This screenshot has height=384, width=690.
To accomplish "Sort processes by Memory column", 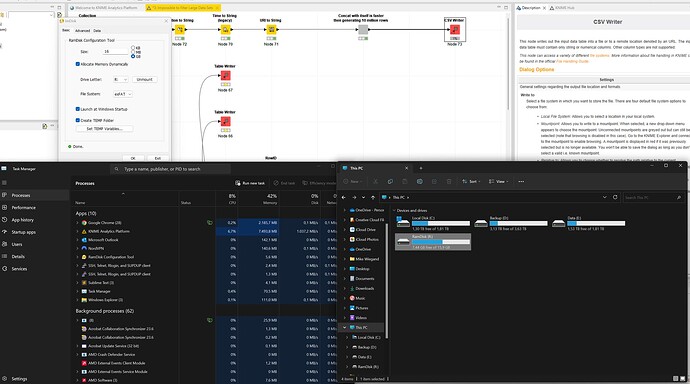I will click(258, 199).
